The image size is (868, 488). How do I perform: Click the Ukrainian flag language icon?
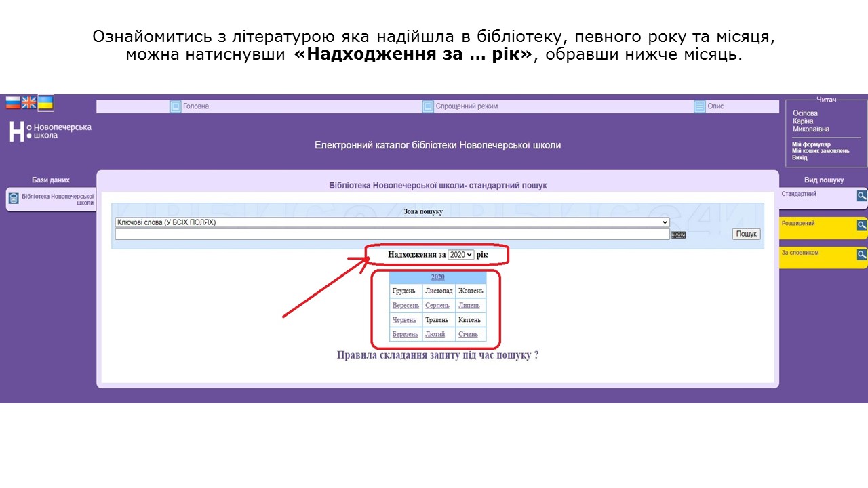(45, 103)
